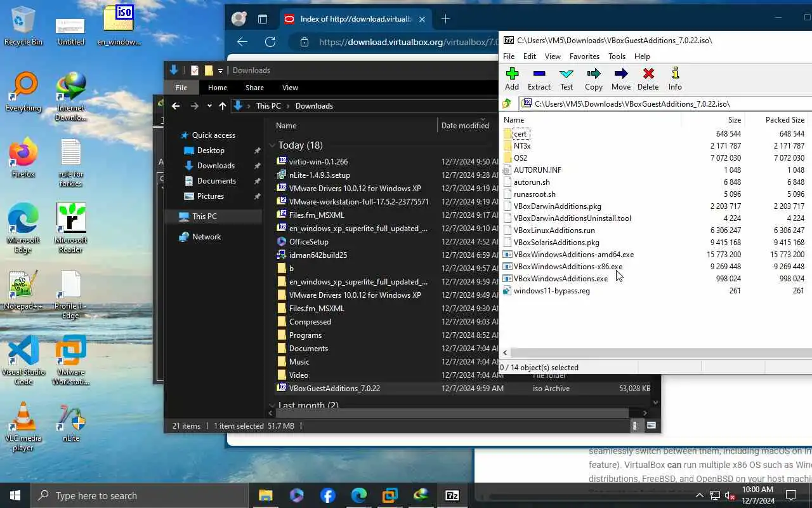The width and height of the screenshot is (812, 508).
Task: Open File Explorer from the taskbar
Action: [265, 495]
